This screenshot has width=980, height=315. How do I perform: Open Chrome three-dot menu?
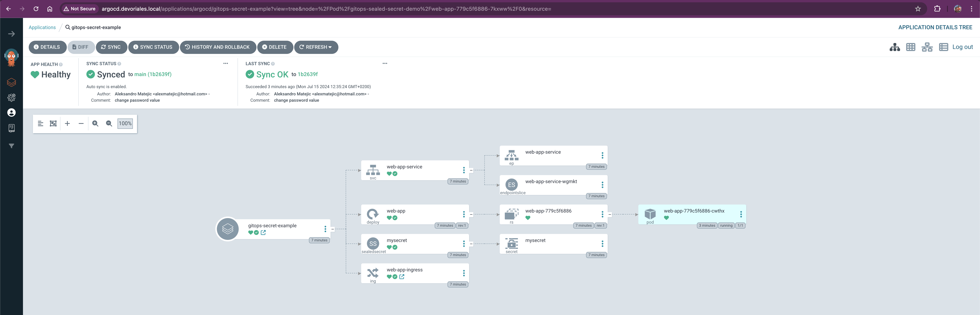(x=971, y=9)
